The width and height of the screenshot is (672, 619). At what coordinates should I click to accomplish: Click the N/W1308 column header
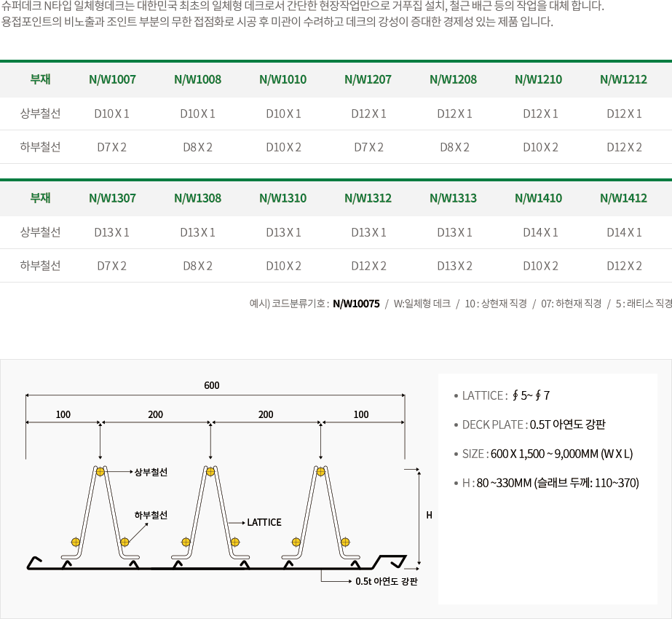(197, 198)
